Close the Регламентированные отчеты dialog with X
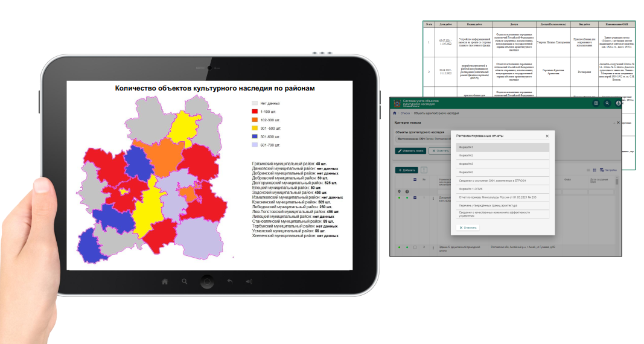 (x=547, y=136)
